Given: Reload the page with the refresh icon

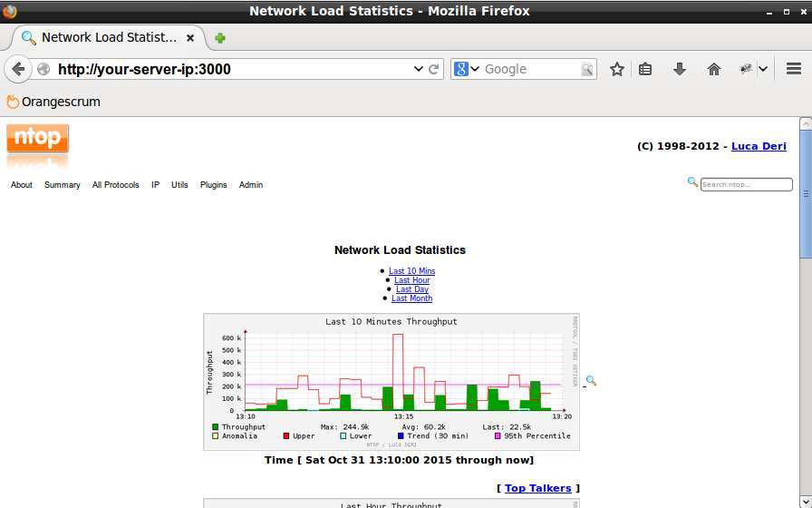Looking at the screenshot, I should point(433,69).
